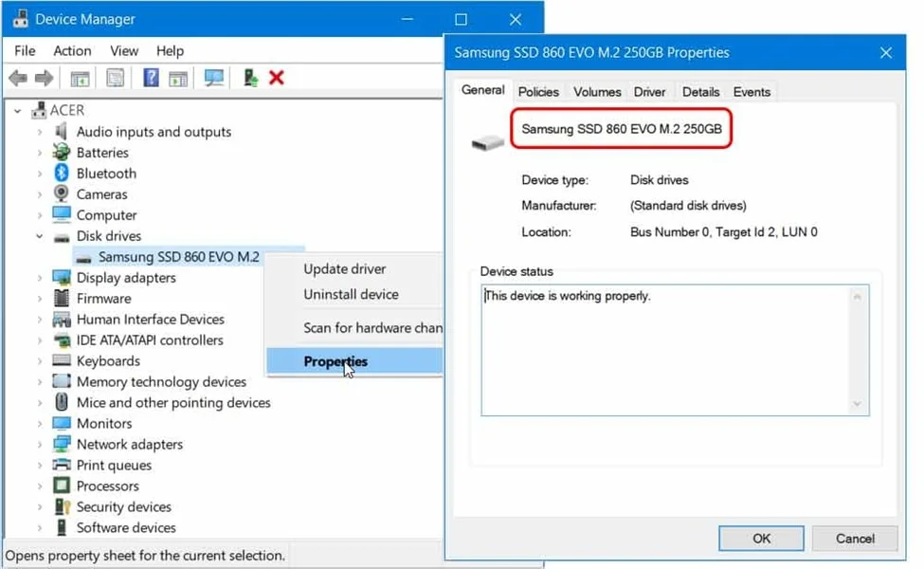Click the Properties sheet toolbar icon
924x569 pixels.
(x=115, y=78)
